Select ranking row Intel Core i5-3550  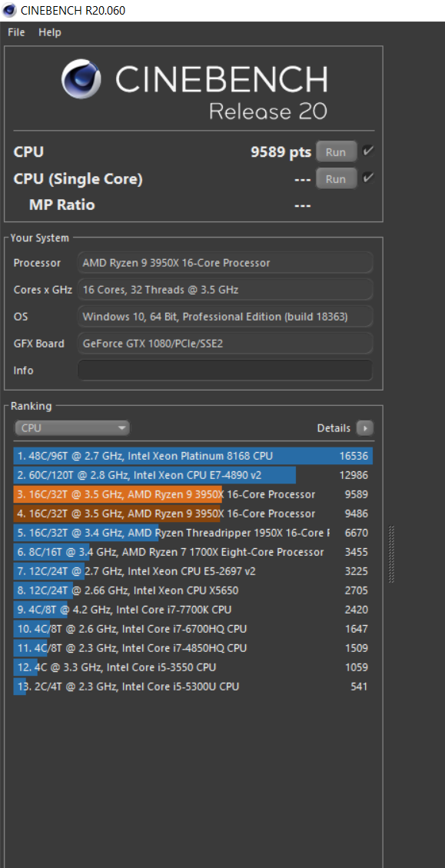pos(193,667)
